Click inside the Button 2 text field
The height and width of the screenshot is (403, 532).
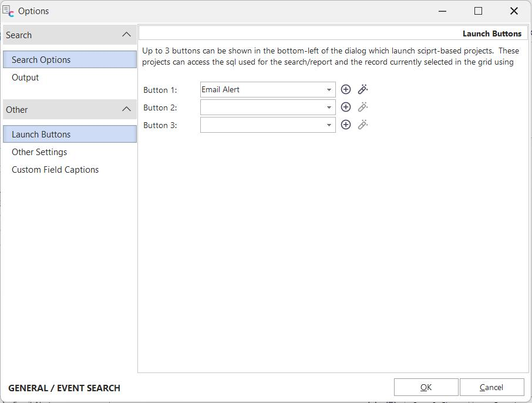[x=261, y=108]
